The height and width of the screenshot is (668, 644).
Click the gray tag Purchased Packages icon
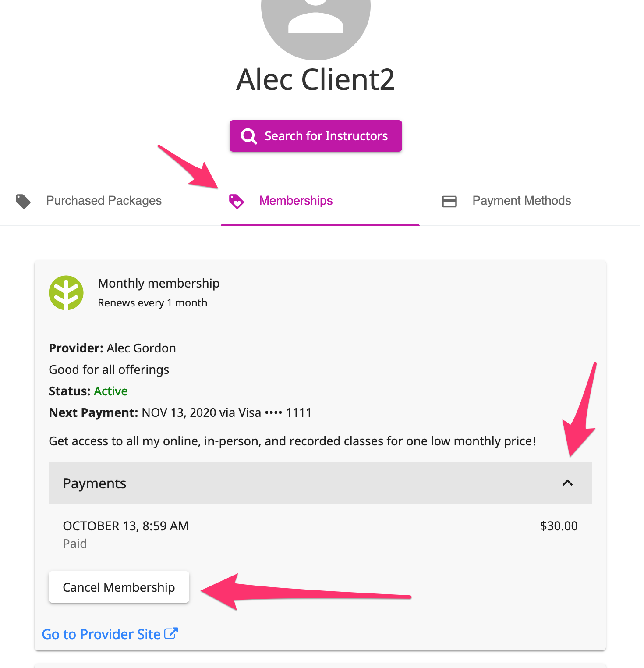click(23, 201)
